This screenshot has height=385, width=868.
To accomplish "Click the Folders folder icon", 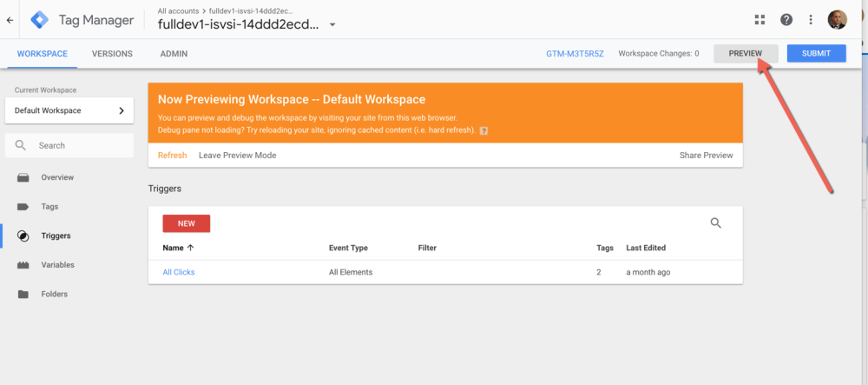I will point(23,294).
